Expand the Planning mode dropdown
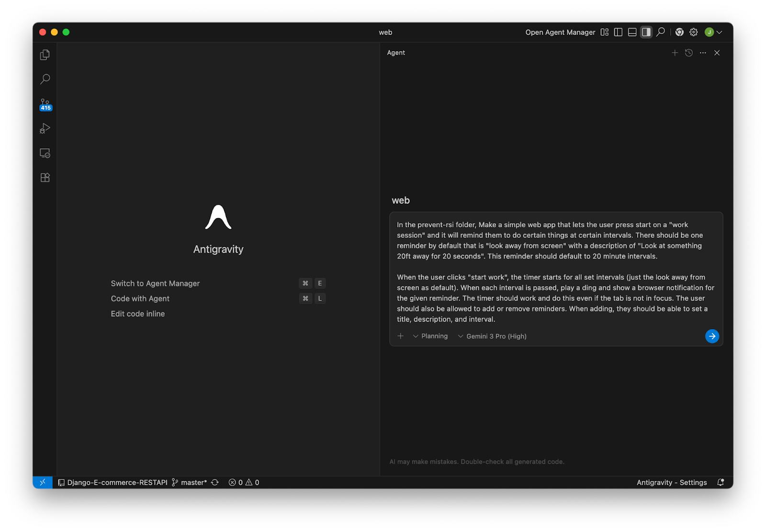This screenshot has width=766, height=532. pyautogui.click(x=430, y=336)
